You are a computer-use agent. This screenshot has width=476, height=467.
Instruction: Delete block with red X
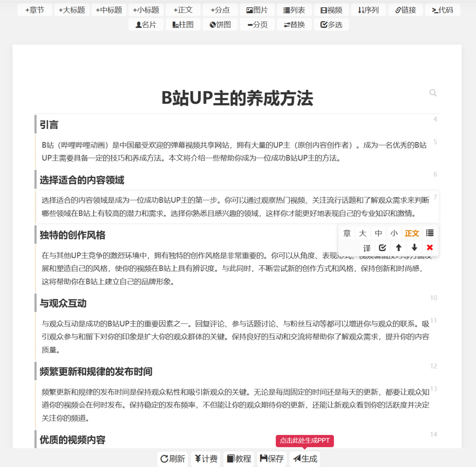point(430,248)
